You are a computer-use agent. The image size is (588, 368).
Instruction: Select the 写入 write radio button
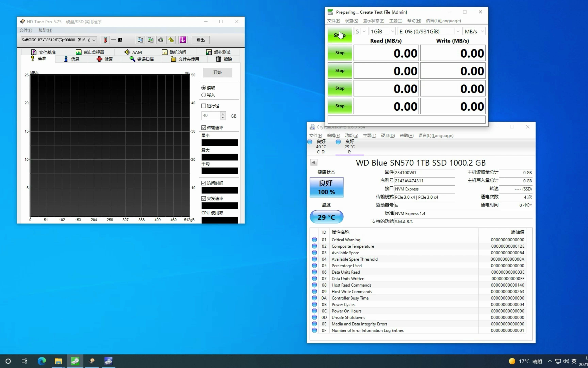pyautogui.click(x=204, y=95)
